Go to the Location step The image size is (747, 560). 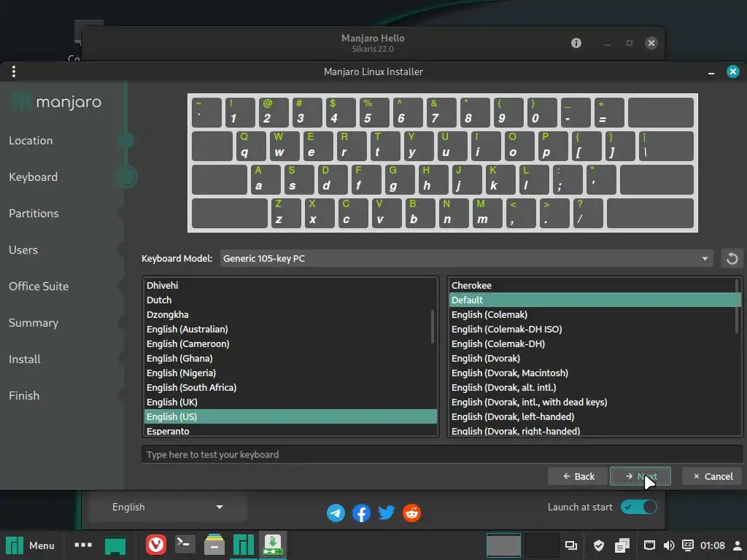(x=31, y=141)
